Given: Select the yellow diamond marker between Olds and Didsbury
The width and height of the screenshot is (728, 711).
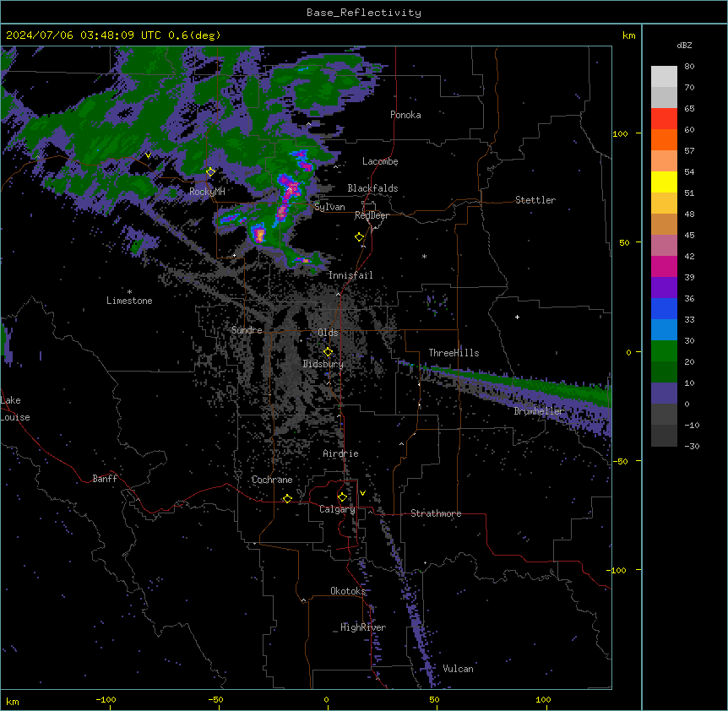Looking at the screenshot, I should (x=328, y=352).
